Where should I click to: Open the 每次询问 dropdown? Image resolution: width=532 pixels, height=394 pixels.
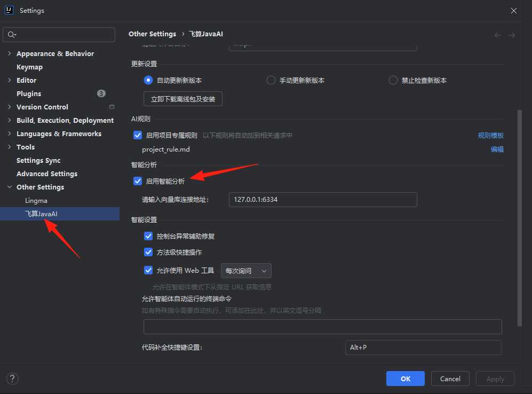(246, 271)
